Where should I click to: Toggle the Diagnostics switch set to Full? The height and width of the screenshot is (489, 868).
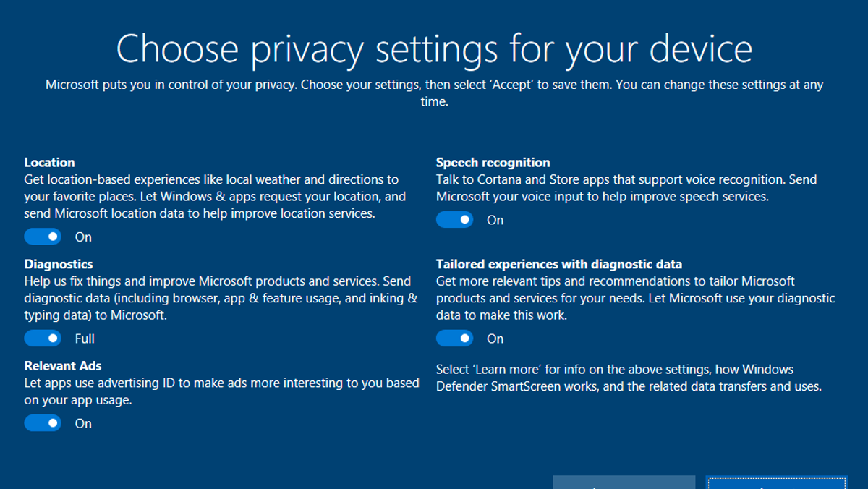(x=43, y=339)
